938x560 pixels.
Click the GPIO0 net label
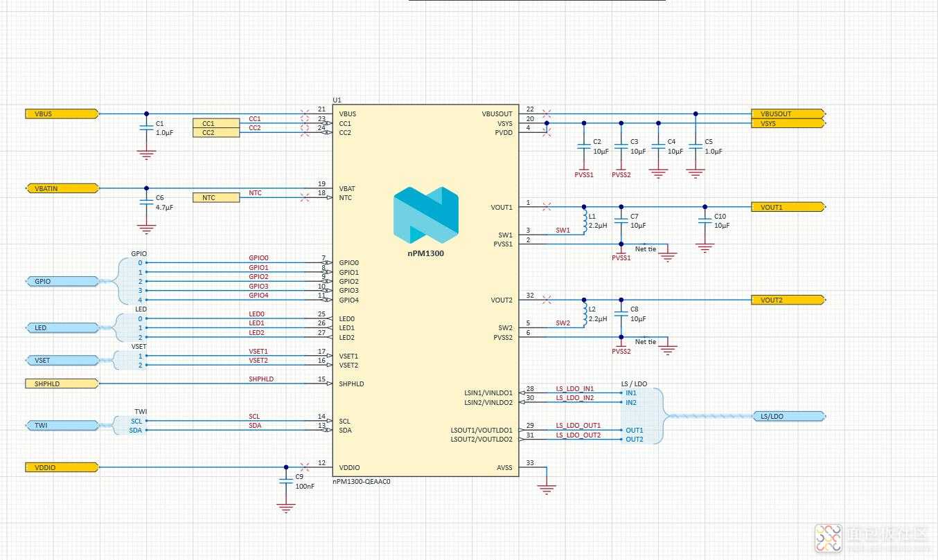pos(258,258)
